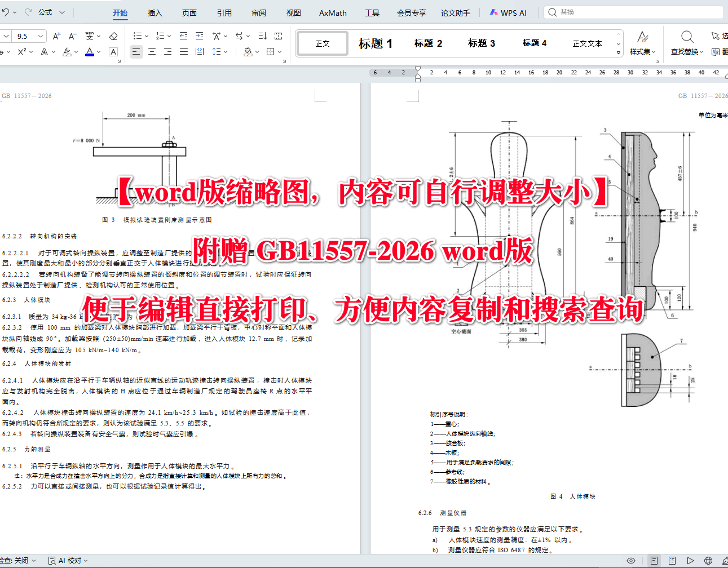Apply the 标题 2 style
This screenshot has height=568, width=728.
coord(428,43)
